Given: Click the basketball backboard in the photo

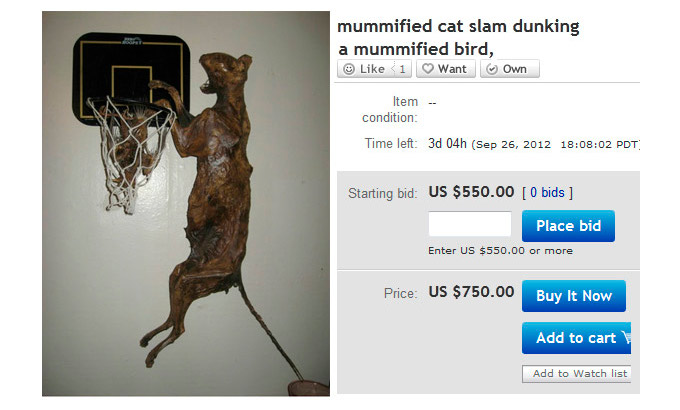Looking at the screenshot, I should [x=131, y=74].
